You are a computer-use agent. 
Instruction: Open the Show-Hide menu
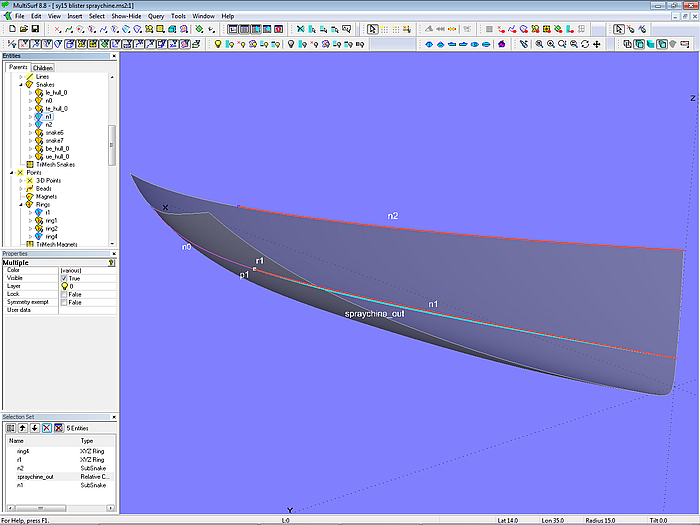tap(126, 17)
